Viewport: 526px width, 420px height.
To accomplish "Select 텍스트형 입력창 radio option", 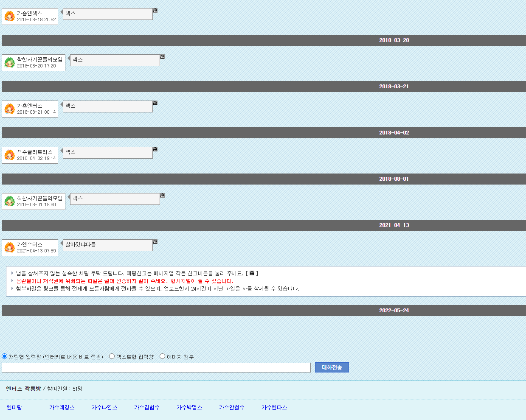I will point(112,356).
